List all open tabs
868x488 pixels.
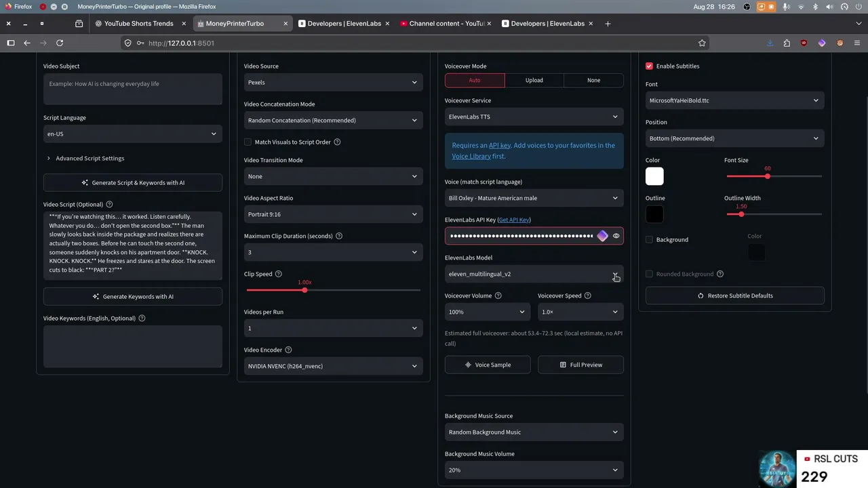coord(858,24)
